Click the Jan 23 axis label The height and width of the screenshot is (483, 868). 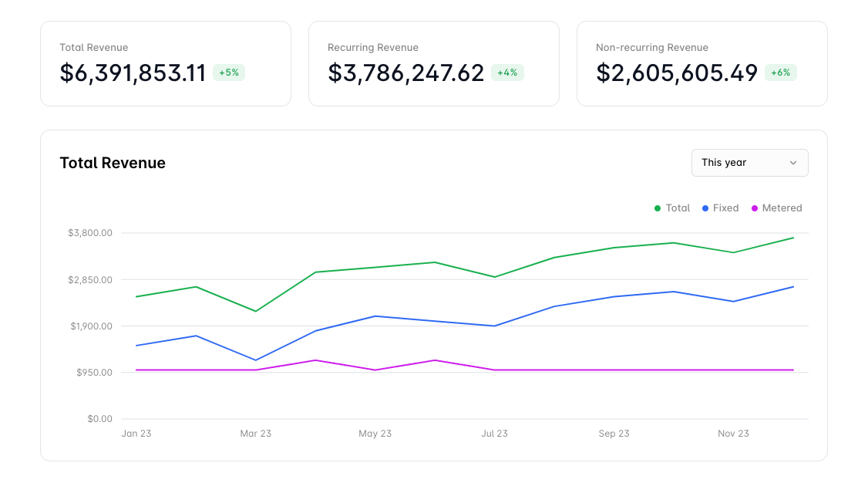(x=136, y=434)
